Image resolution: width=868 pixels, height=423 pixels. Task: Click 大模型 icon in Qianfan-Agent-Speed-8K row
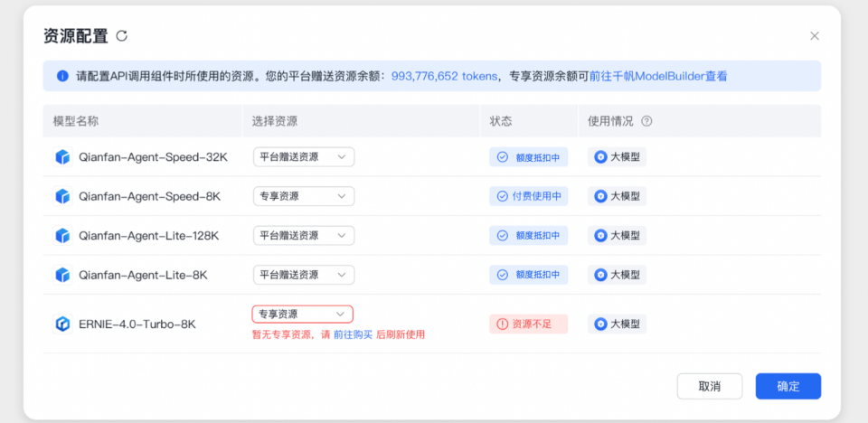[x=600, y=196]
